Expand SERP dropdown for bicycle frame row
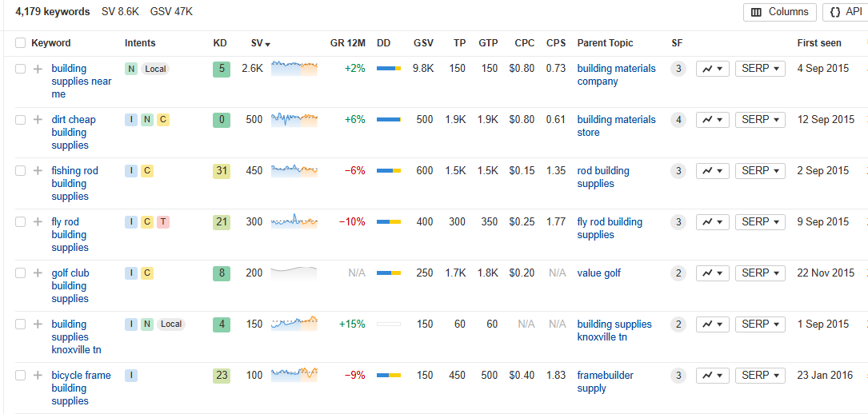Screen dimensions: 868x414 click(760, 376)
